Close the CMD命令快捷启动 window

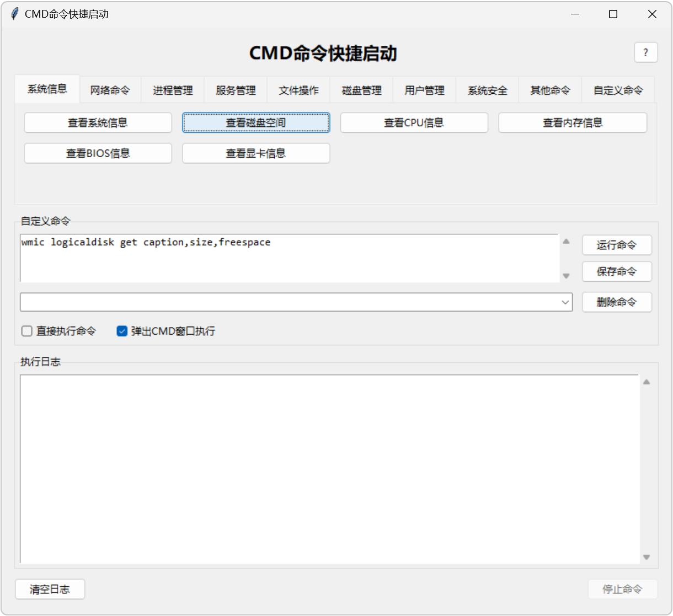[652, 14]
